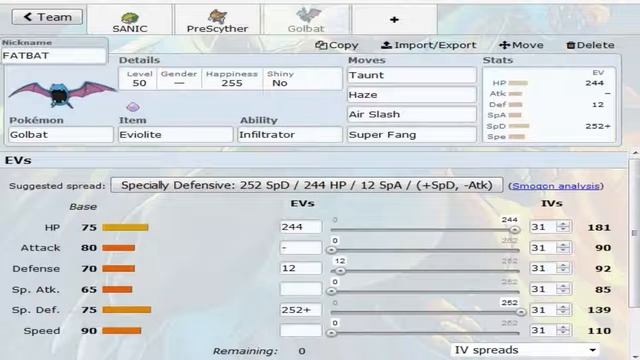
Task: Select the Taunt move field
Action: pos(411,76)
